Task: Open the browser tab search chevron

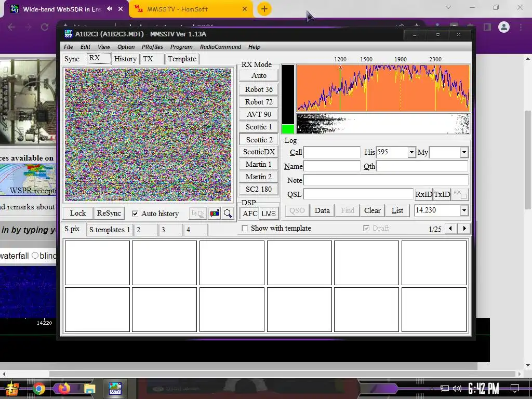Action: tap(448, 7)
